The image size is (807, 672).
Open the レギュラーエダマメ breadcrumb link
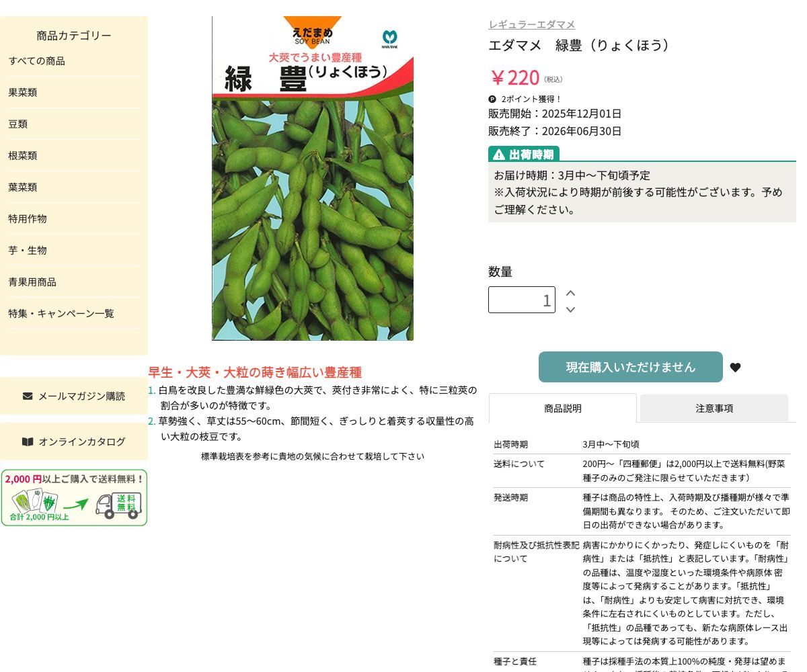point(531,24)
